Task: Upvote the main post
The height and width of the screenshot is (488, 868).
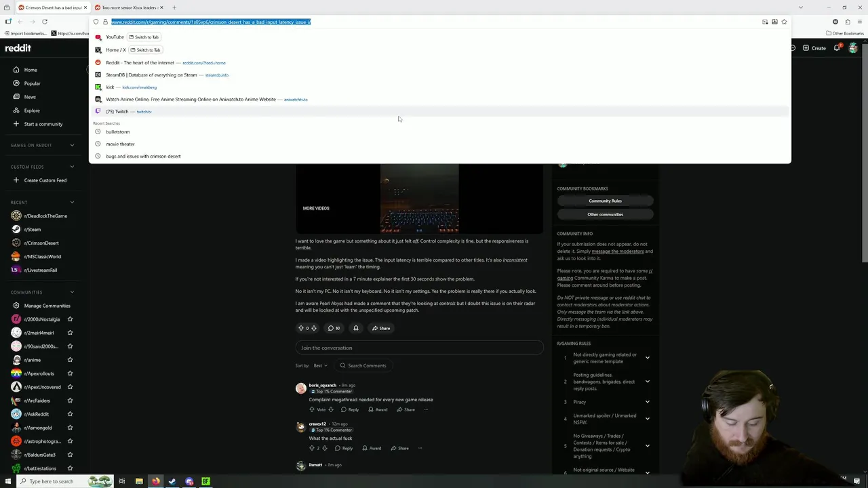Action: coord(301,328)
